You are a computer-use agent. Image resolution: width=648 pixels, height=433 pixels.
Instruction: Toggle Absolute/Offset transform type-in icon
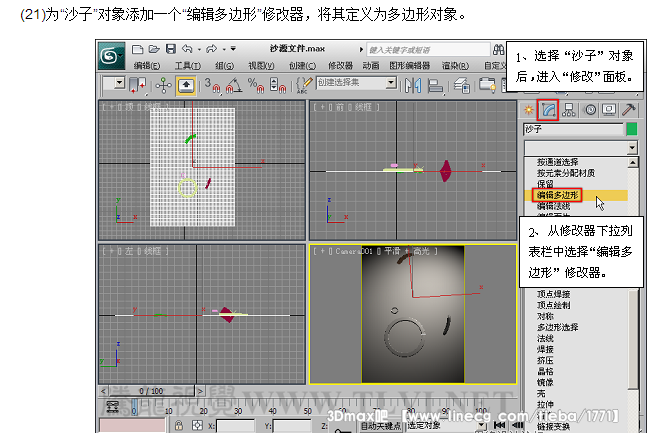click(x=197, y=426)
